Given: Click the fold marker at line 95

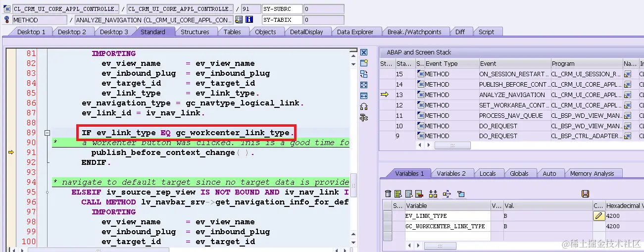Looking at the screenshot, I should [47, 192].
